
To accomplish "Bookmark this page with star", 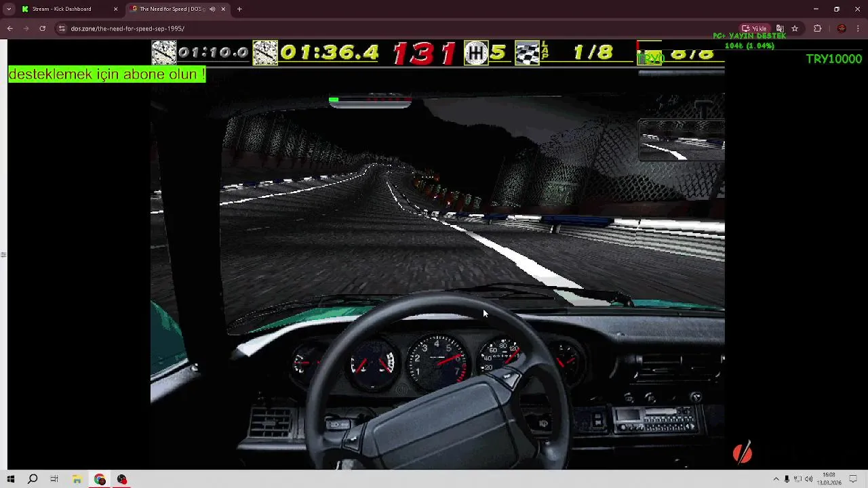I will tap(795, 28).
